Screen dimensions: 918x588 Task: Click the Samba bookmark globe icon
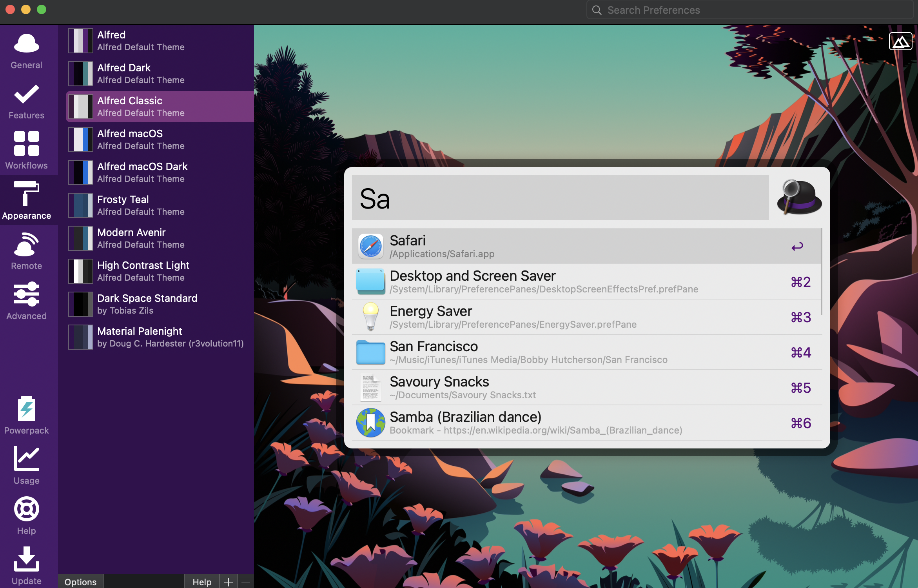(x=370, y=423)
